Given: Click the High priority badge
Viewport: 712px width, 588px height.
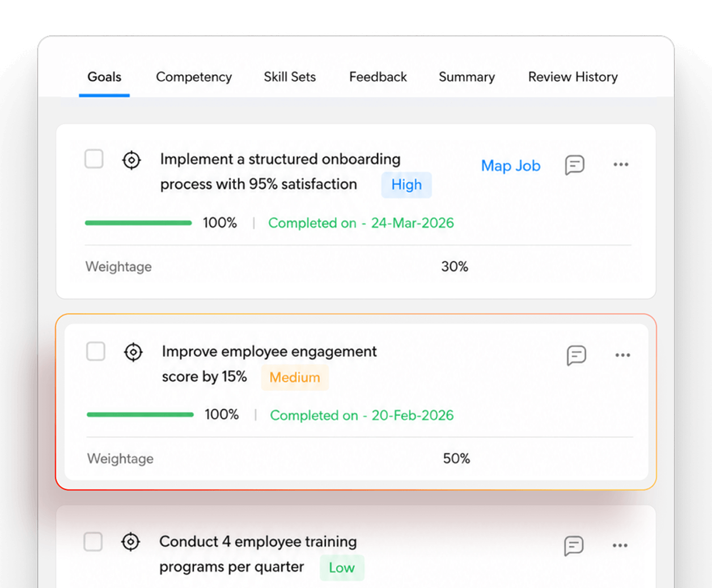Looking at the screenshot, I should pos(406,185).
